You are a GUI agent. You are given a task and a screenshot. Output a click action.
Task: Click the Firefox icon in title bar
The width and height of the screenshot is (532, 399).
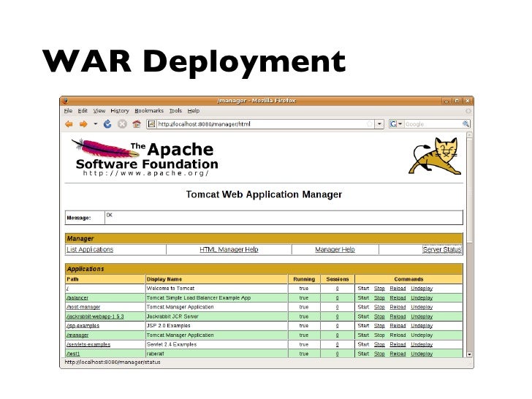click(x=66, y=101)
